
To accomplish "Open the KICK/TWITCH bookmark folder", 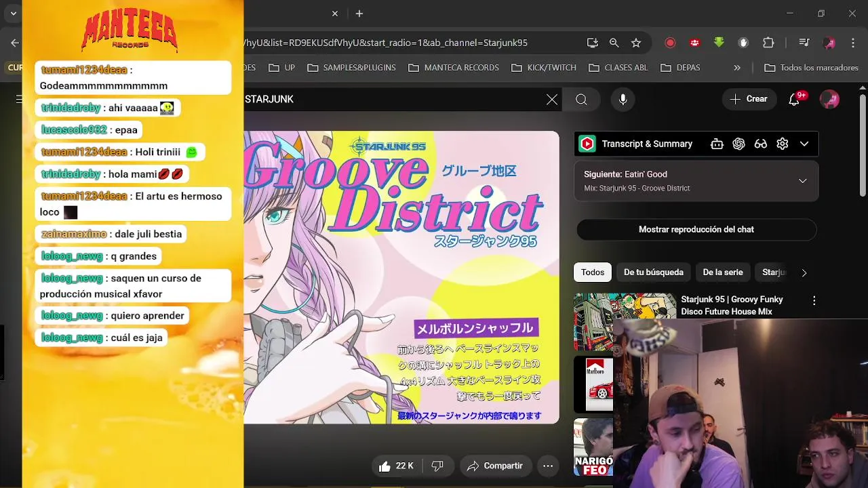I will [544, 68].
